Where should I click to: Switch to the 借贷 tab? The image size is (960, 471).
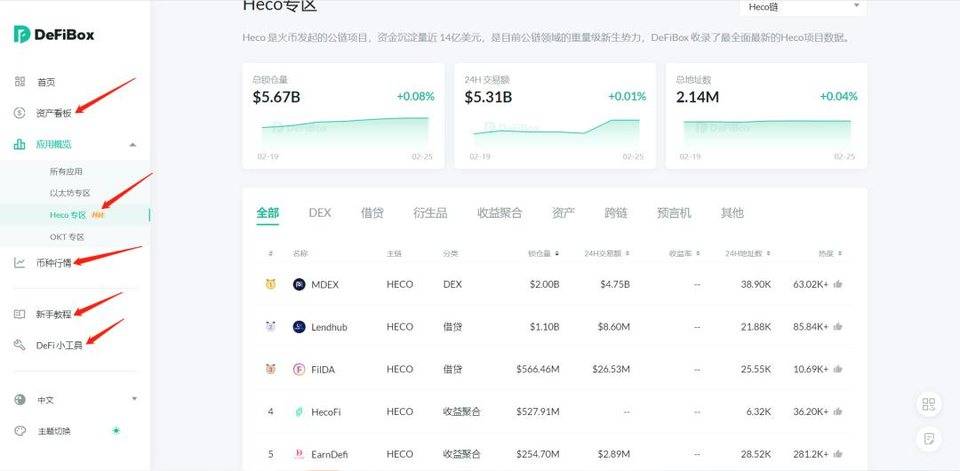tap(372, 213)
